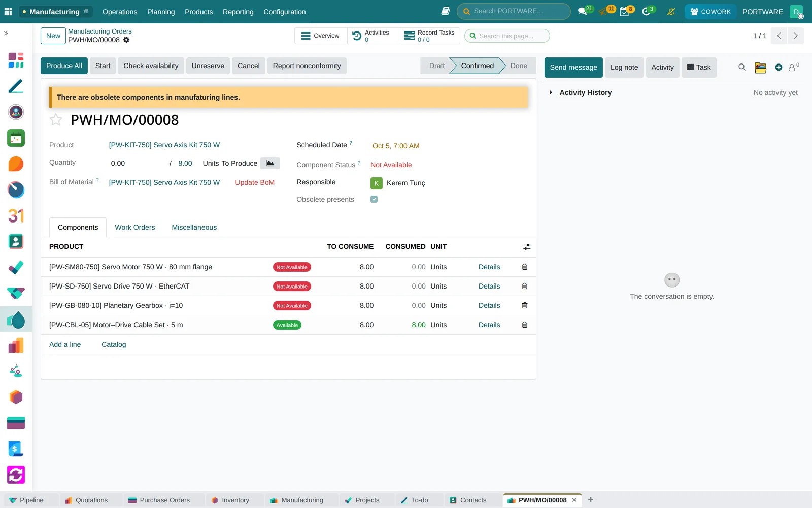Open the Reporting menu

coord(238,12)
